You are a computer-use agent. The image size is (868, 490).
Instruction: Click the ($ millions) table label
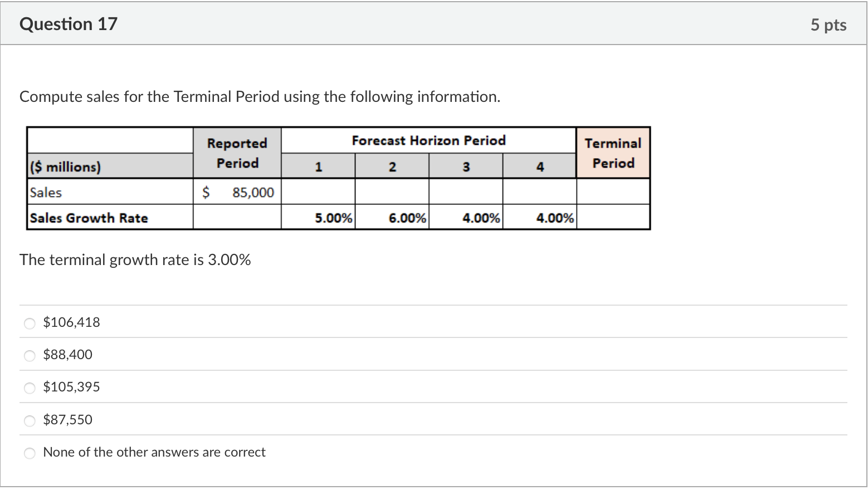tap(65, 166)
